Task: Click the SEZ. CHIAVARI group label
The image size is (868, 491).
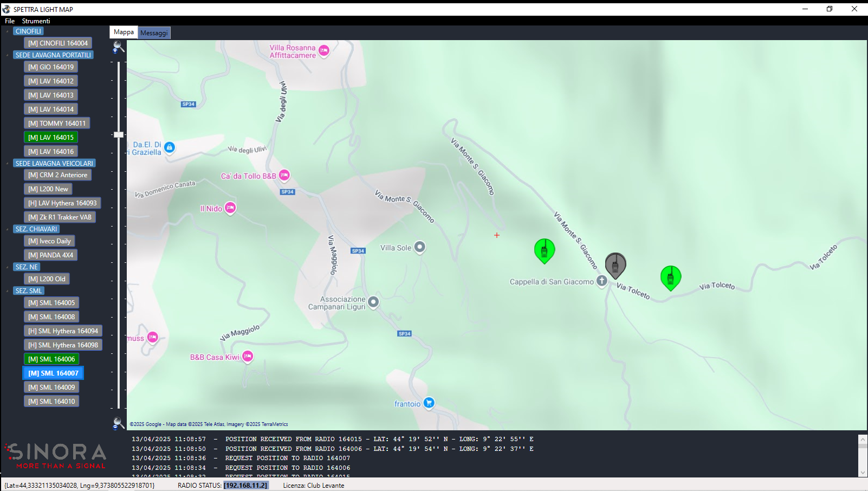Action: click(36, 229)
